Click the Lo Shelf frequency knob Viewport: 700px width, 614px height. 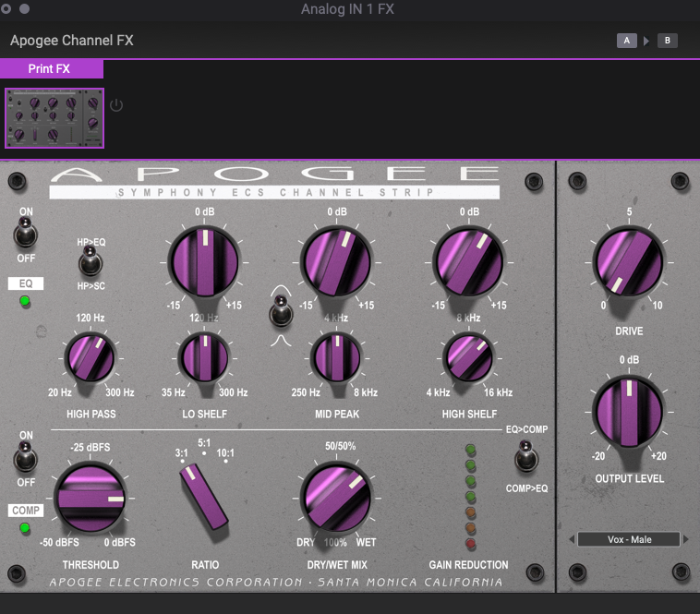pos(205,358)
